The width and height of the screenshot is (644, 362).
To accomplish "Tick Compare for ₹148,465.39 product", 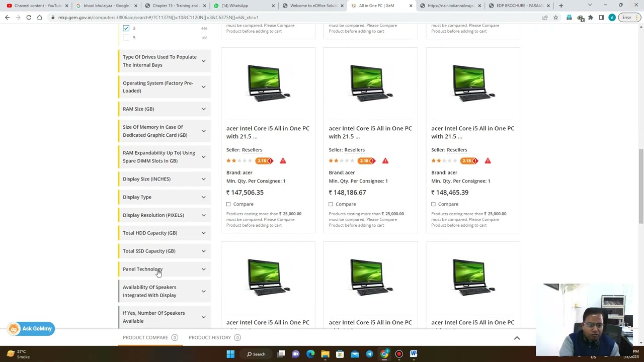I will pyautogui.click(x=433, y=204).
